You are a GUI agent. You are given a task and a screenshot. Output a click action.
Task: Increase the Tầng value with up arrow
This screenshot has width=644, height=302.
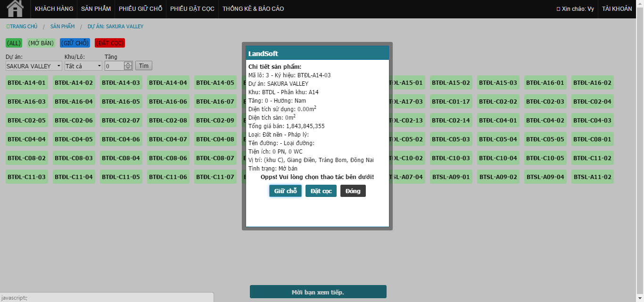[x=128, y=64]
